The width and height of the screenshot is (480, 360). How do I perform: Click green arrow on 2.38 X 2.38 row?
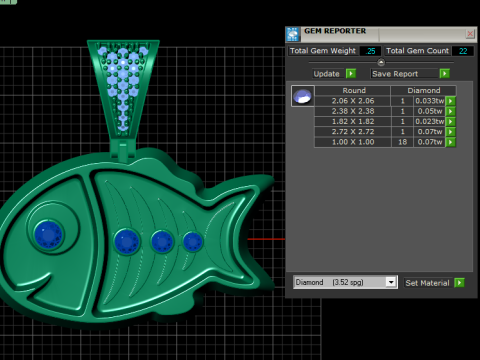click(x=451, y=111)
